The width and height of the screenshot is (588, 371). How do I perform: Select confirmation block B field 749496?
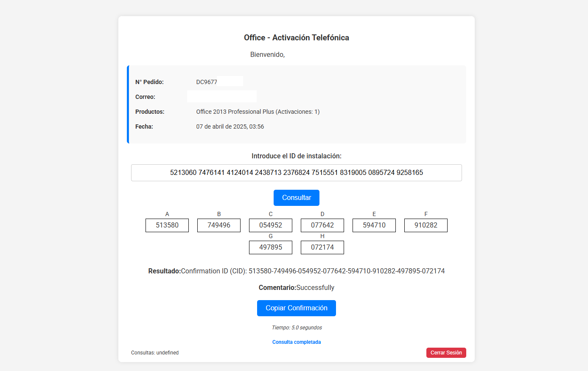[x=219, y=225]
